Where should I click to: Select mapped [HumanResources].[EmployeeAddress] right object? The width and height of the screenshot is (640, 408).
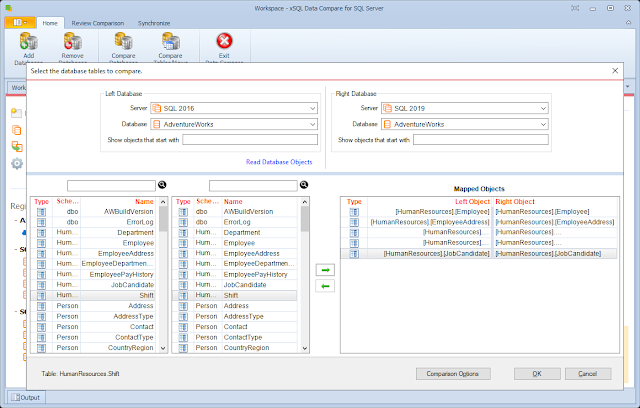pyautogui.click(x=555, y=222)
